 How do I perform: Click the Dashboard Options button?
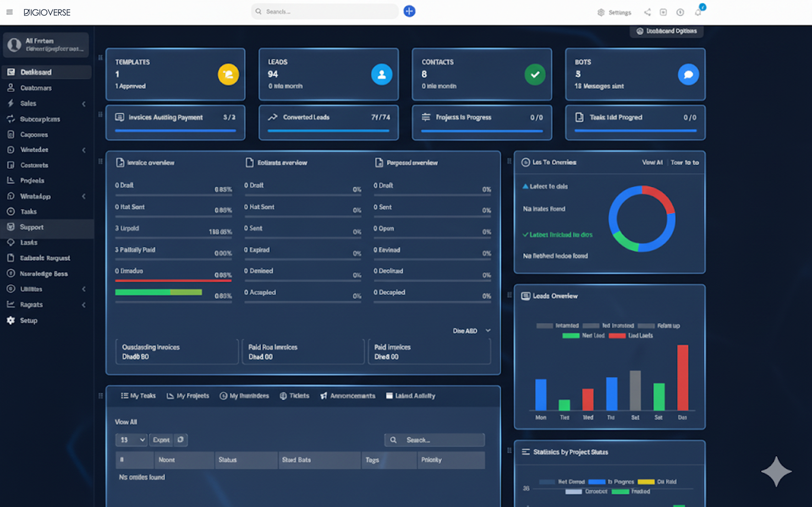(667, 31)
